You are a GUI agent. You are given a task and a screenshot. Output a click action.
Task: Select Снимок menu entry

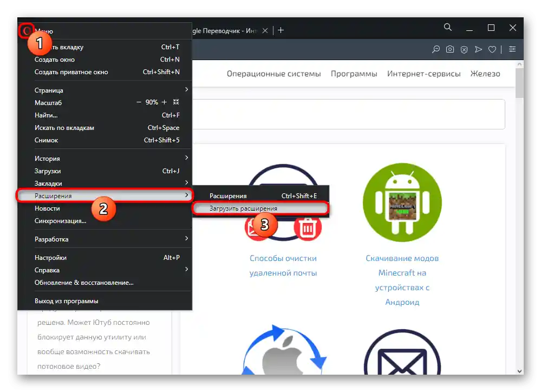[x=105, y=140]
